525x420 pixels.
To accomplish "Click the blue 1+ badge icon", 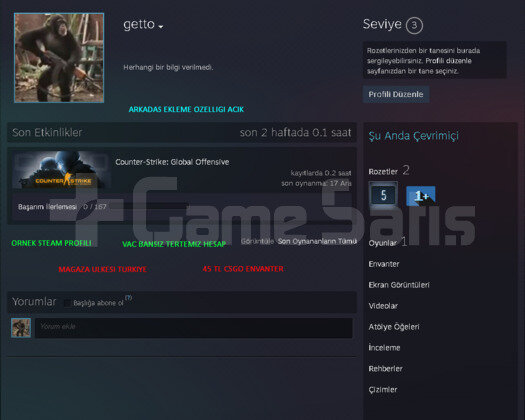I will (421, 196).
